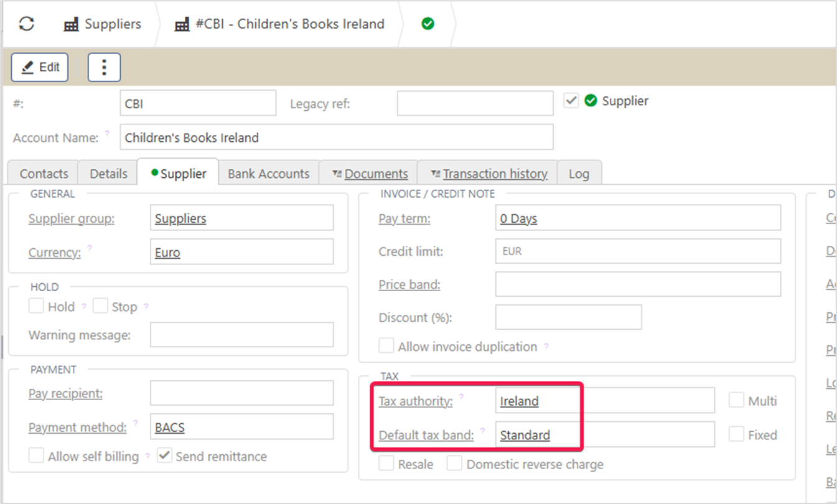837x504 pixels.
Task: Enable Allow invoice duplication checkbox
Action: coord(386,346)
